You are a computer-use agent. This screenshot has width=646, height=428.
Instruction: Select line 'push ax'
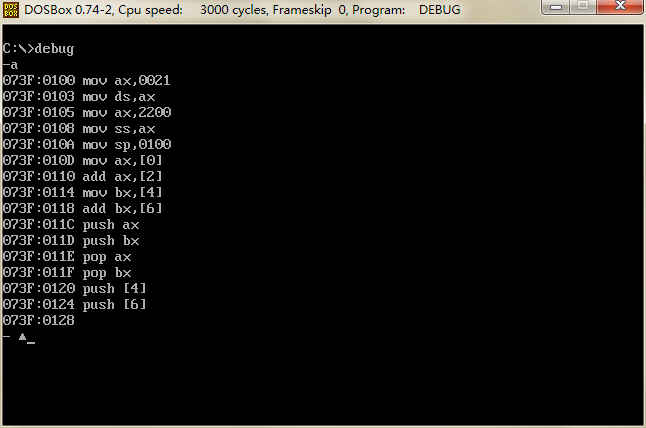(71, 225)
